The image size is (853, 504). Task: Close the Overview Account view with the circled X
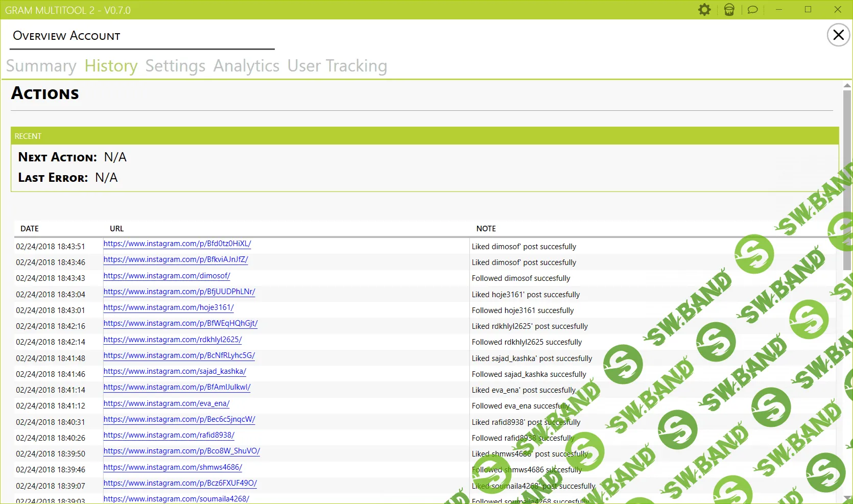838,35
